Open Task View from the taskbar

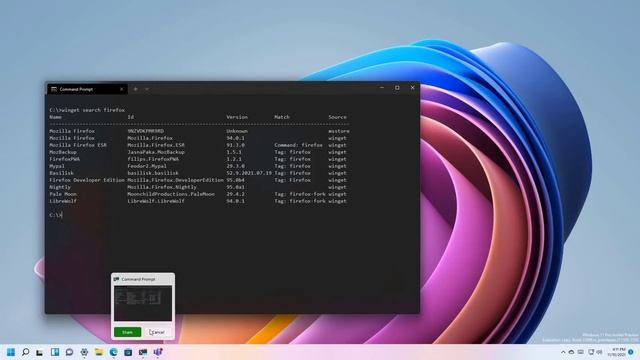coord(40,352)
